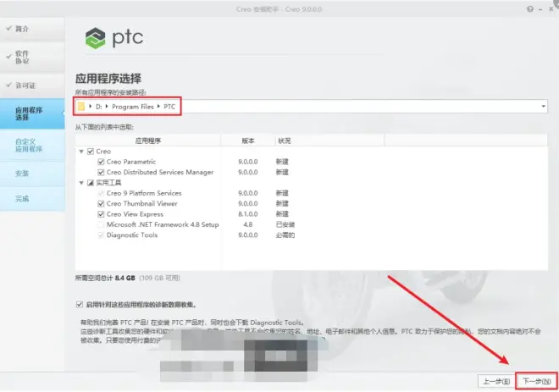This screenshot has width=559, height=392.
Task: Select Diagnostic Tools row label
Action: (132, 235)
